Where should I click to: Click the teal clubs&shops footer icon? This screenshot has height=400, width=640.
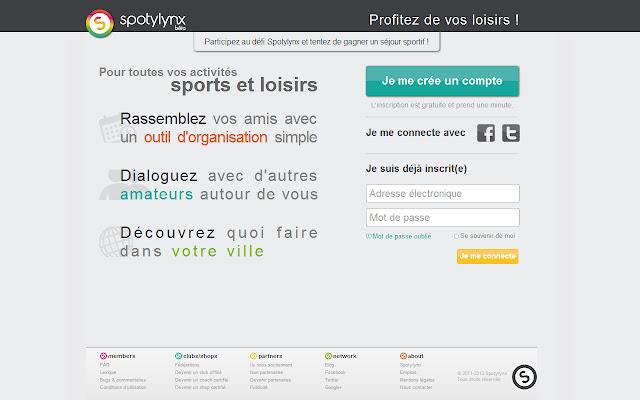178,356
